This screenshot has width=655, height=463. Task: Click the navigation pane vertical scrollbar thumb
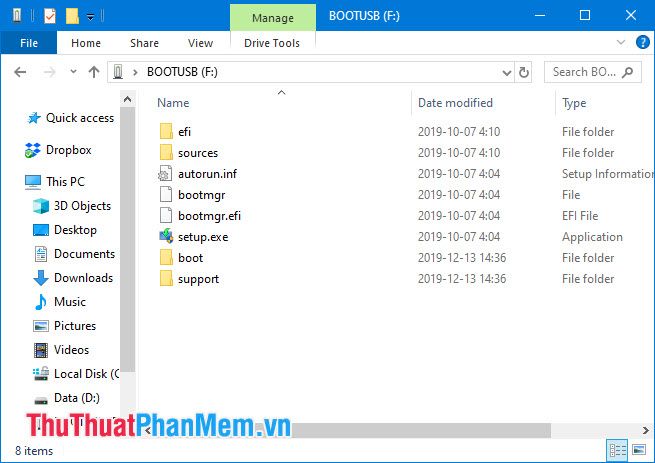coord(127,239)
